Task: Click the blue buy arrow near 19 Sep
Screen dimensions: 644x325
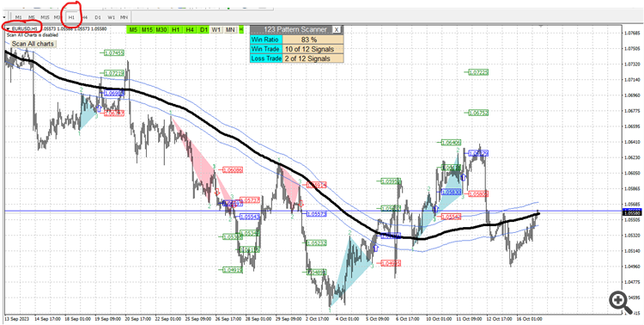Action: (x=99, y=108)
